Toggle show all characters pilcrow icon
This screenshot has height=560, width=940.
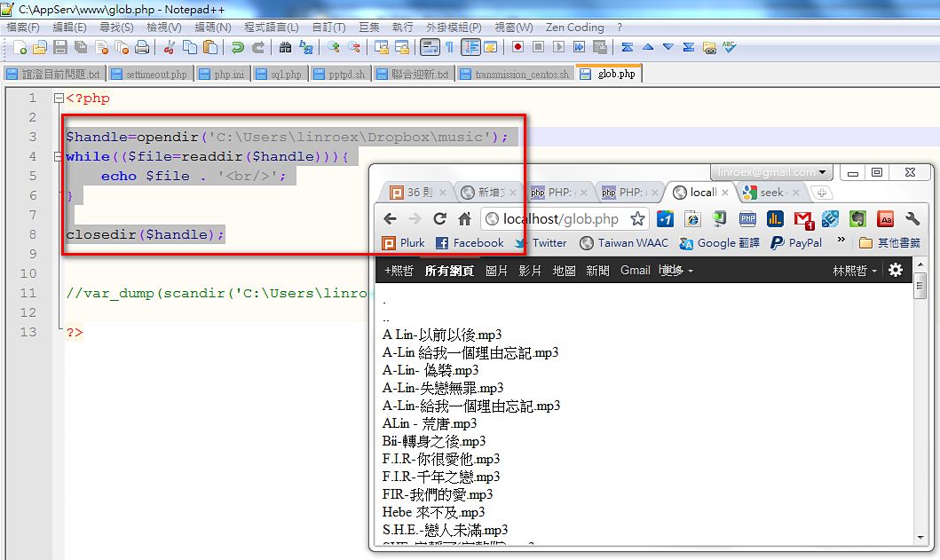pos(450,47)
